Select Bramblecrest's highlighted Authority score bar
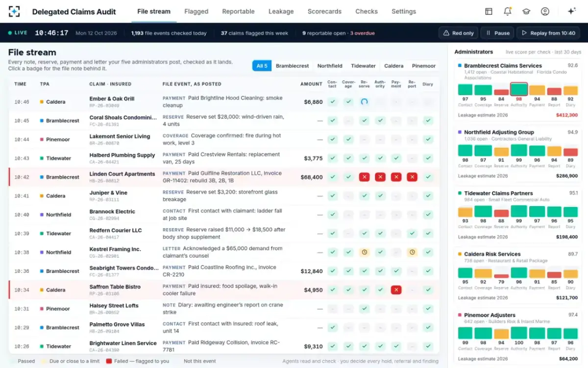Viewport: 588px width, 368px height. [x=519, y=89]
